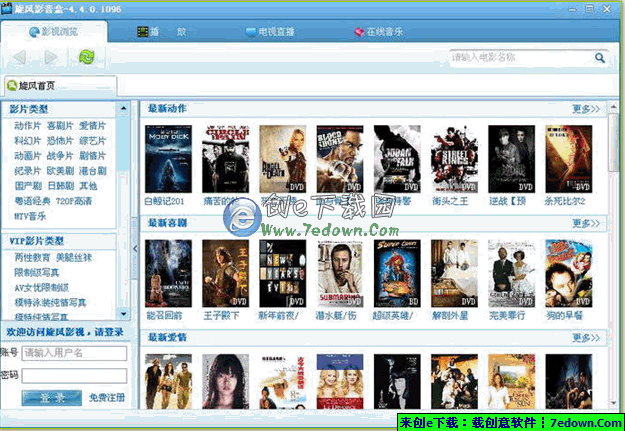Screen dimensions: 625x431
Task: Select 综艺片 category
Action: (92, 141)
